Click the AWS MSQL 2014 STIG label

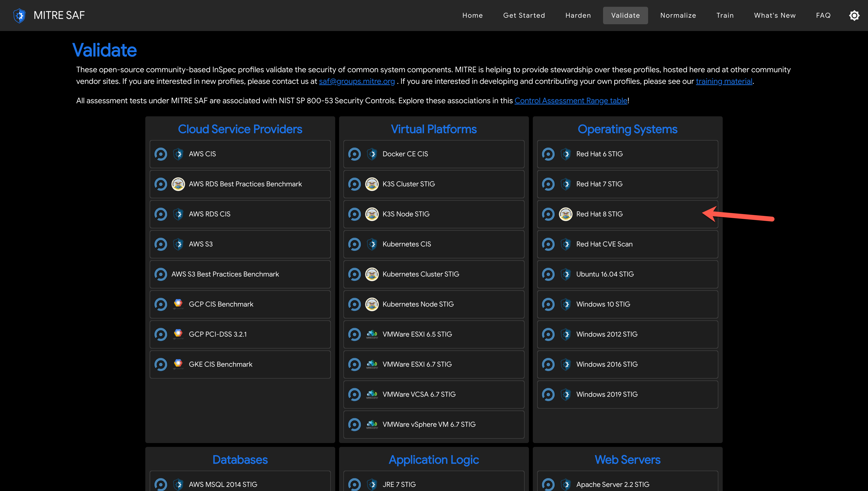(x=223, y=484)
